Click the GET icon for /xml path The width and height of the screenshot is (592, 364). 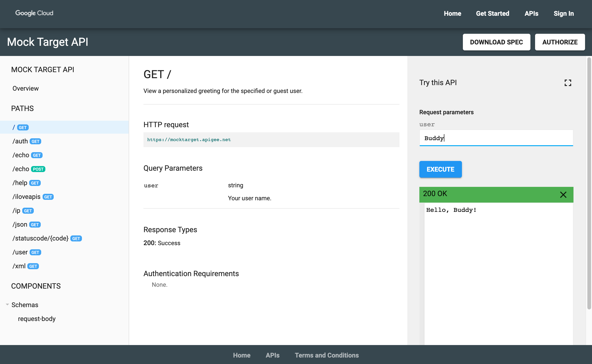click(33, 266)
